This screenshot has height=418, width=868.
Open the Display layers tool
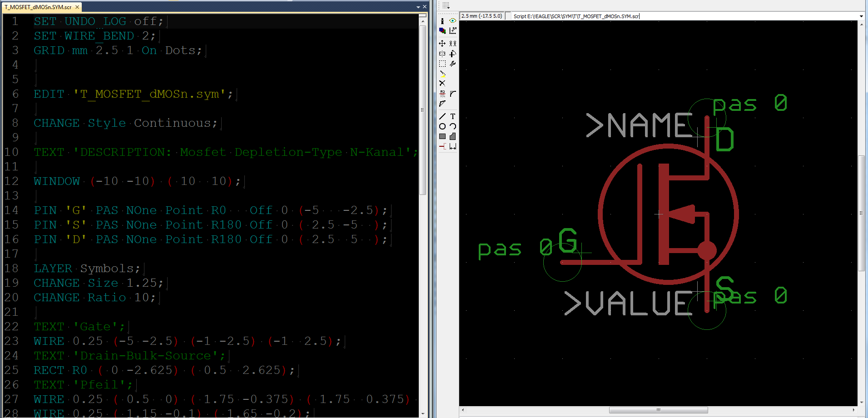(x=442, y=31)
